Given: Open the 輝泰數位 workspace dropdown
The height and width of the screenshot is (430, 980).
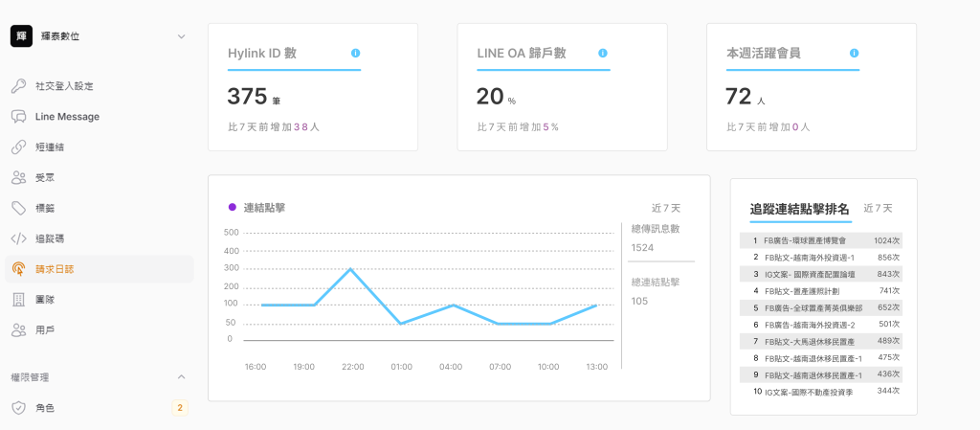Looking at the screenshot, I should (x=182, y=36).
